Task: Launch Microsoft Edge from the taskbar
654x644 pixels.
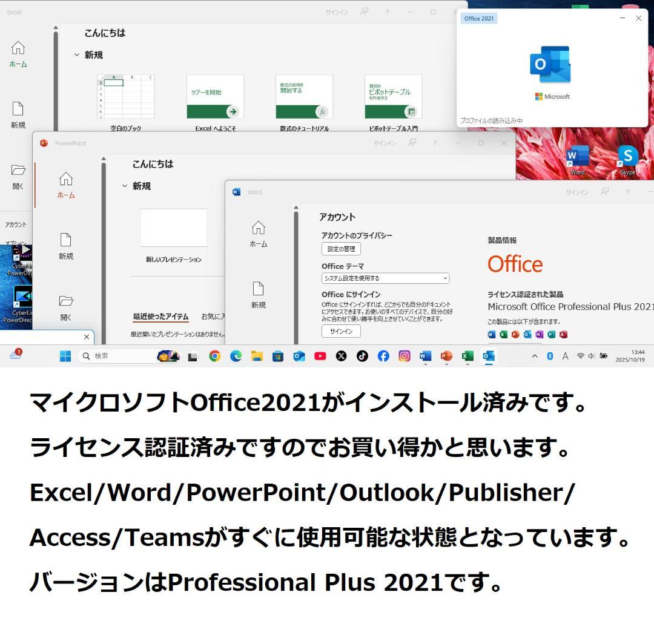Action: point(236,356)
